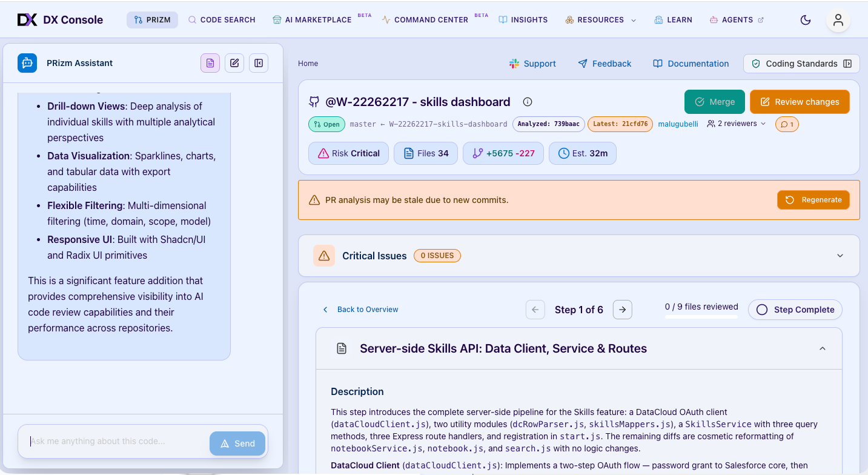Click the Description heading

(x=357, y=391)
